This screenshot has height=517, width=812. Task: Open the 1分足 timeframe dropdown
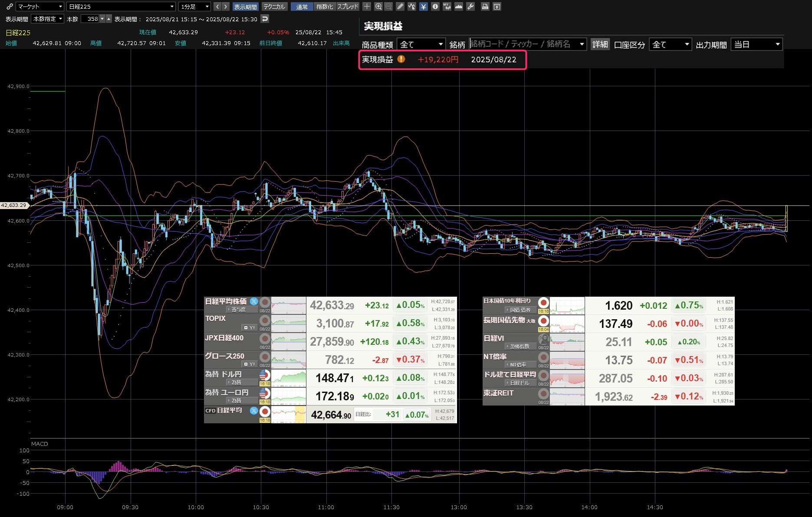coord(195,7)
